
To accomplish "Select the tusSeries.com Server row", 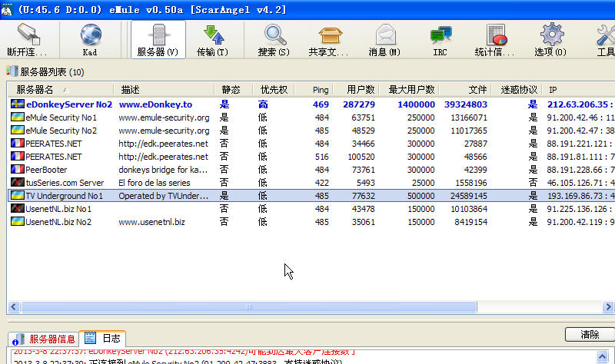I will [311, 183].
